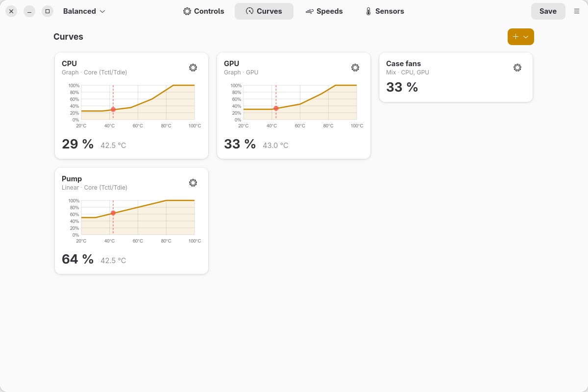The image size is (588, 392).
Task: Switch to the Curves tab
Action: [x=264, y=11]
